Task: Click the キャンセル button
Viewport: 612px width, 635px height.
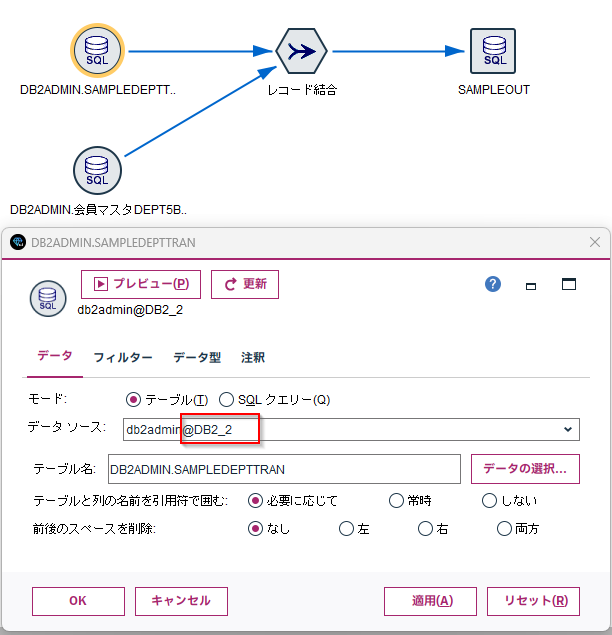Action: point(181,601)
